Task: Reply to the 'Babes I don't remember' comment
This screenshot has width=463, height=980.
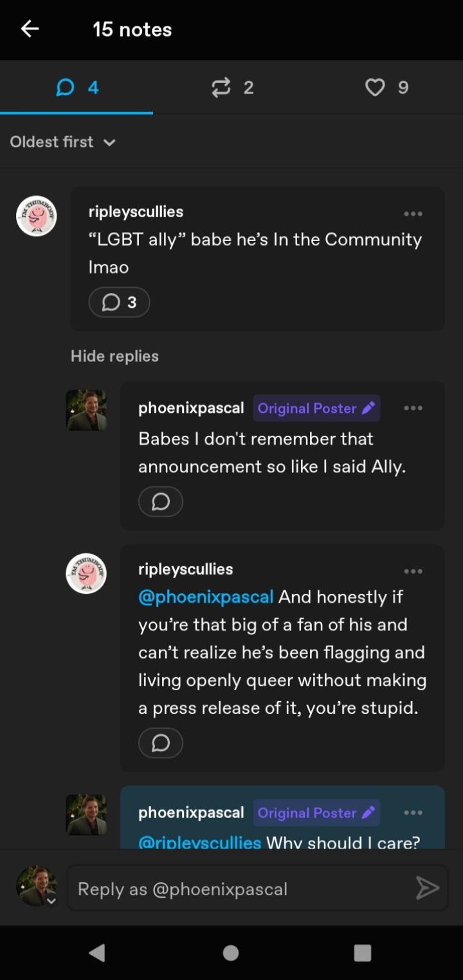Action: click(x=161, y=501)
